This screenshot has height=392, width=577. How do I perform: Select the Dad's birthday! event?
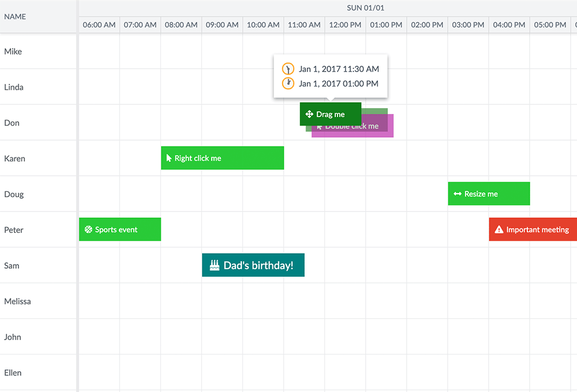click(x=253, y=265)
